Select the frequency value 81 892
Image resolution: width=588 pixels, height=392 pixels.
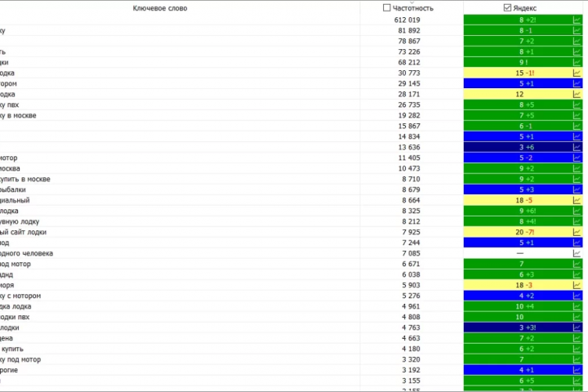(x=409, y=30)
